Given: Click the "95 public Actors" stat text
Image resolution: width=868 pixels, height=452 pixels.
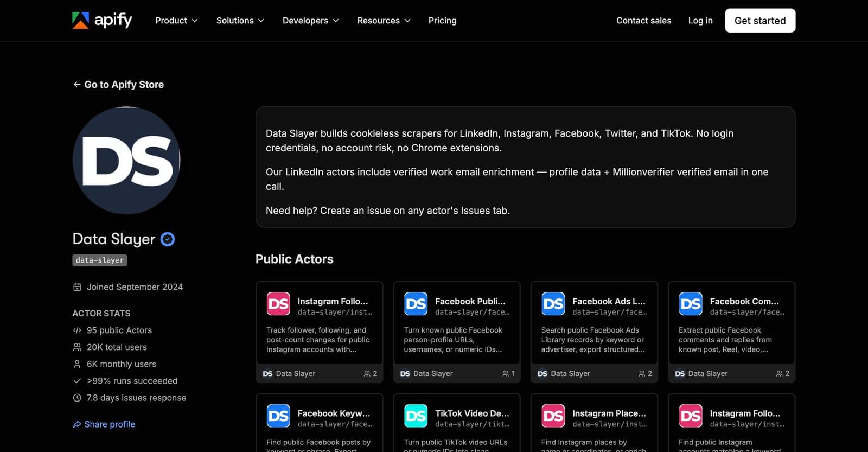Looking at the screenshot, I should pos(119,330).
